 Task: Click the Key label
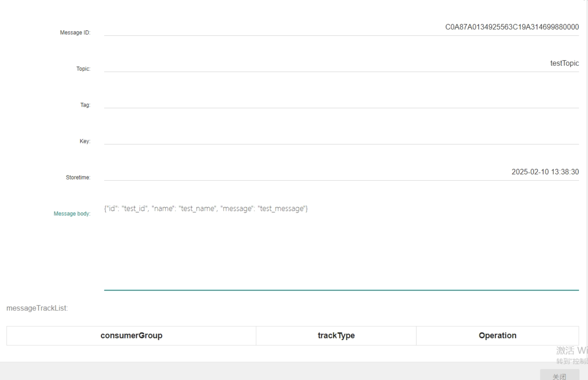(85, 141)
